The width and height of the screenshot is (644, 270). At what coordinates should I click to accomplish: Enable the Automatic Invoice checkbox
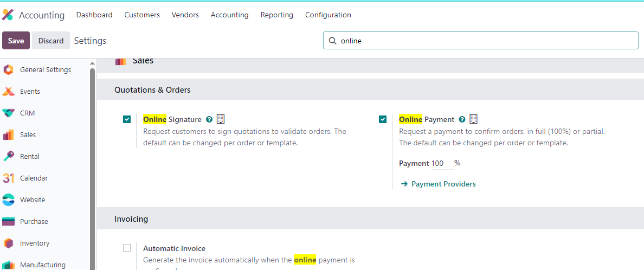click(x=127, y=248)
